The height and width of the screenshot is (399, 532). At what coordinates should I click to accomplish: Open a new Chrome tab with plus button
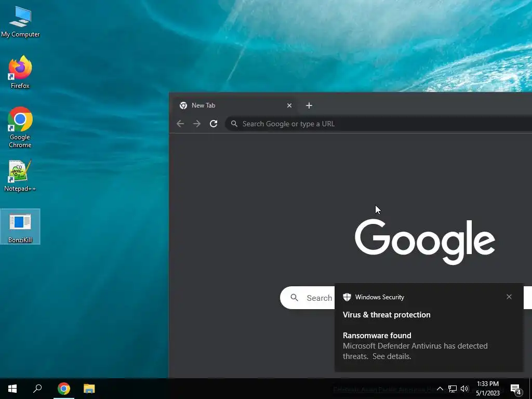309,105
